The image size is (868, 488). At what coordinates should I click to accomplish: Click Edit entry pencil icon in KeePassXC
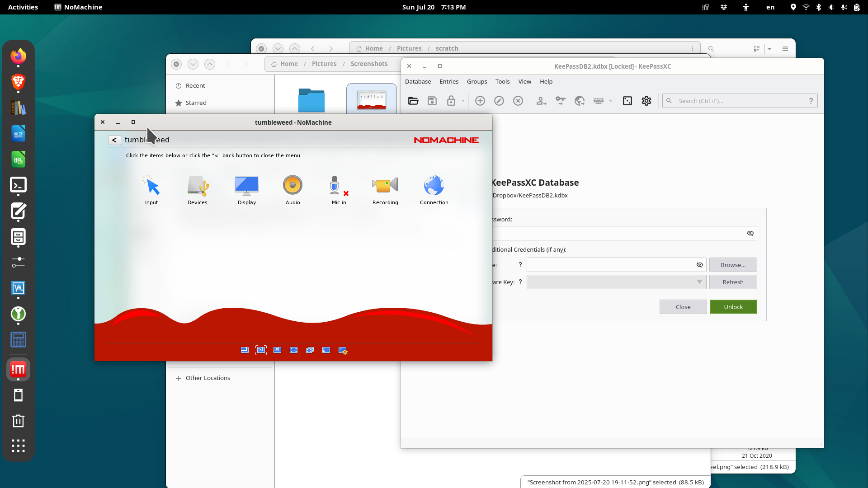[x=499, y=101]
